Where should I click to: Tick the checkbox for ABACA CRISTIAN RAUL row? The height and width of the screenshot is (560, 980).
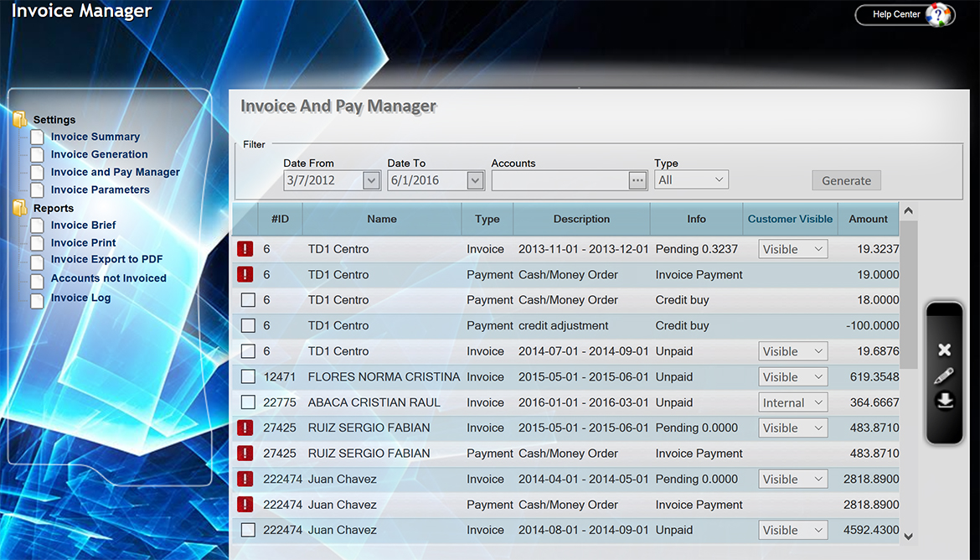click(248, 402)
